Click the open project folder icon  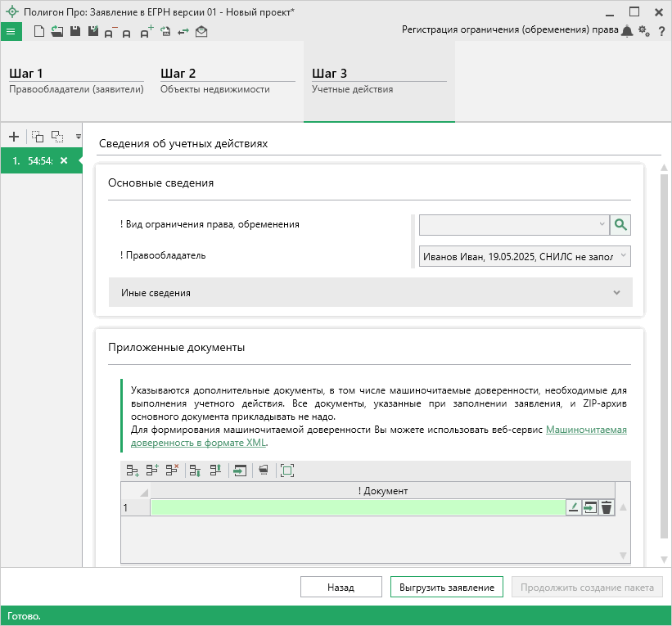coord(56,31)
